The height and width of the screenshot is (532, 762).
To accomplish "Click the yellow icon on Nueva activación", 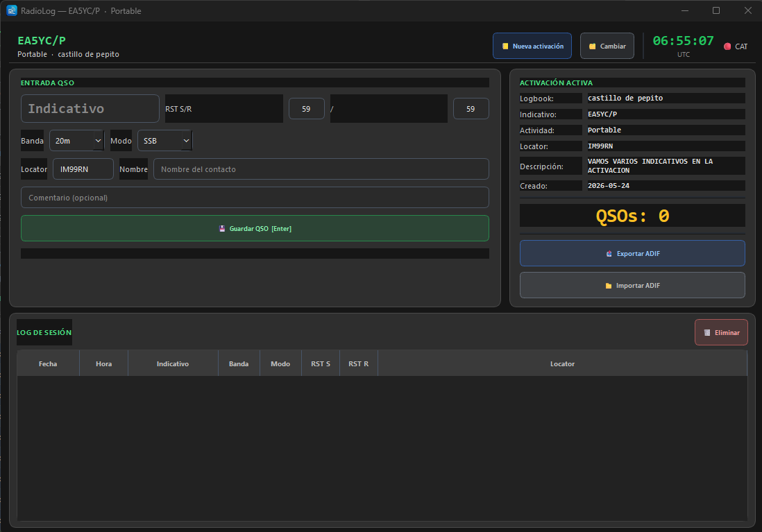I will 505,46.
